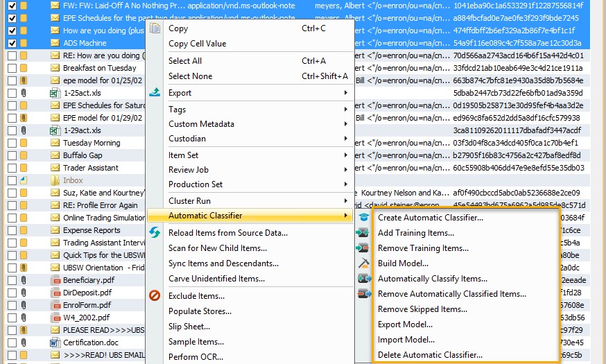Expand the Automatic Classifier submenu arrow
The width and height of the screenshot is (606, 364).
(345, 215)
